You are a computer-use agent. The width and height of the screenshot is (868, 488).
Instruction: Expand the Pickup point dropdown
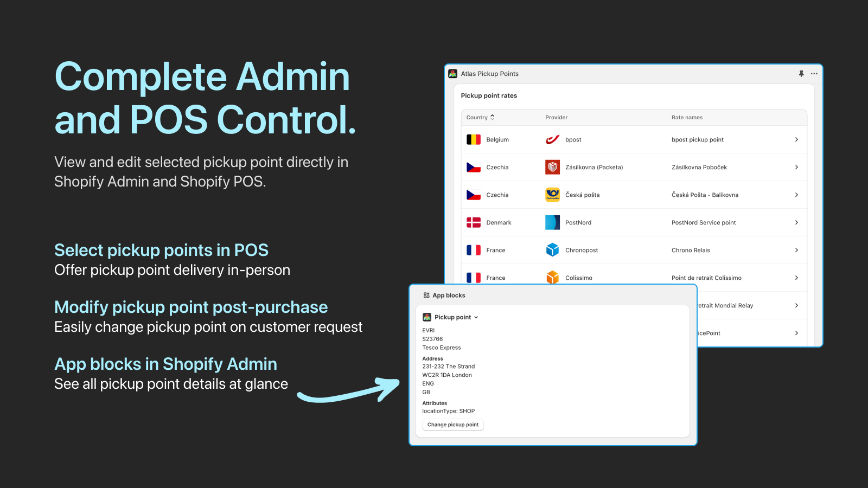[x=476, y=318]
